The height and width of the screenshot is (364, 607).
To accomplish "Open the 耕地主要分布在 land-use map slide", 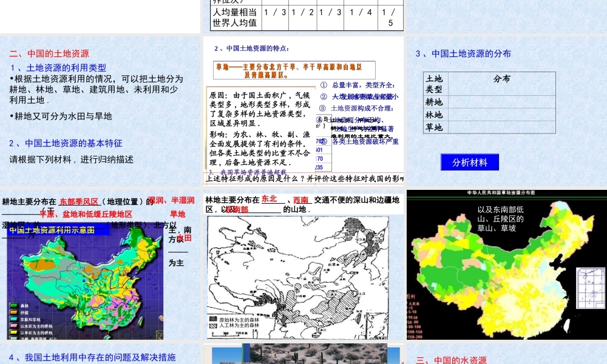I will point(100,265).
